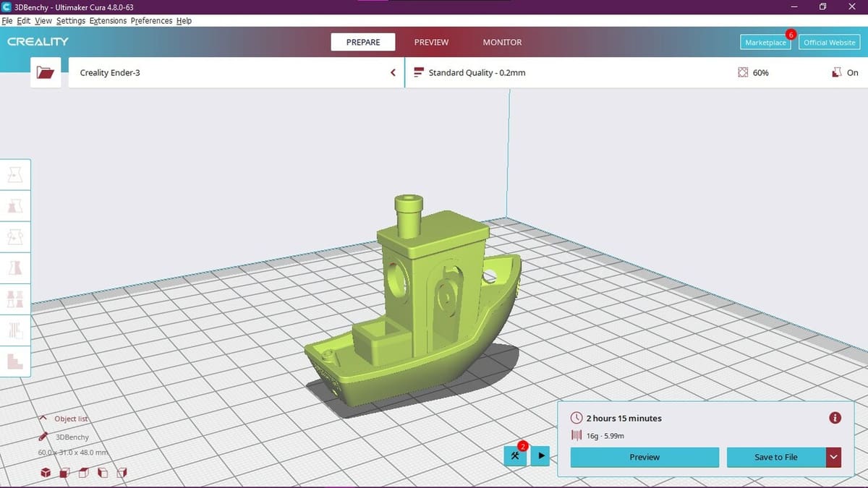This screenshot has height=488, width=868.
Task: Switch to the MONITOR tab
Action: click(x=502, y=43)
